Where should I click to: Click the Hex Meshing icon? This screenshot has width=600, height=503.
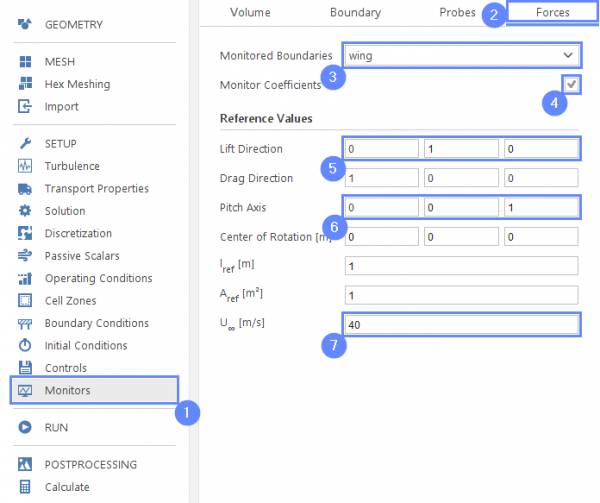(x=25, y=84)
